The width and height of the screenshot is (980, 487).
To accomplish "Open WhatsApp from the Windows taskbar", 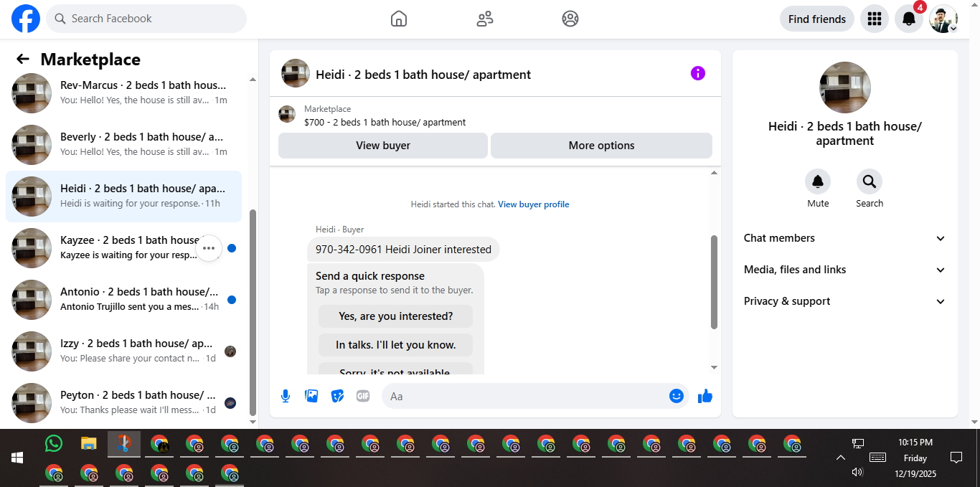I will [x=54, y=443].
